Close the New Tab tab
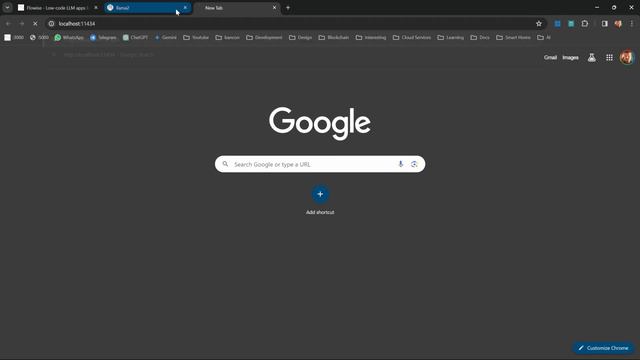640x360 pixels. [274, 8]
